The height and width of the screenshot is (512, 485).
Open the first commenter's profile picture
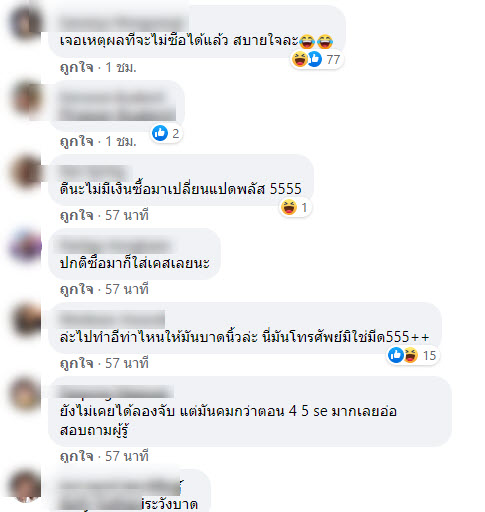(x=26, y=21)
